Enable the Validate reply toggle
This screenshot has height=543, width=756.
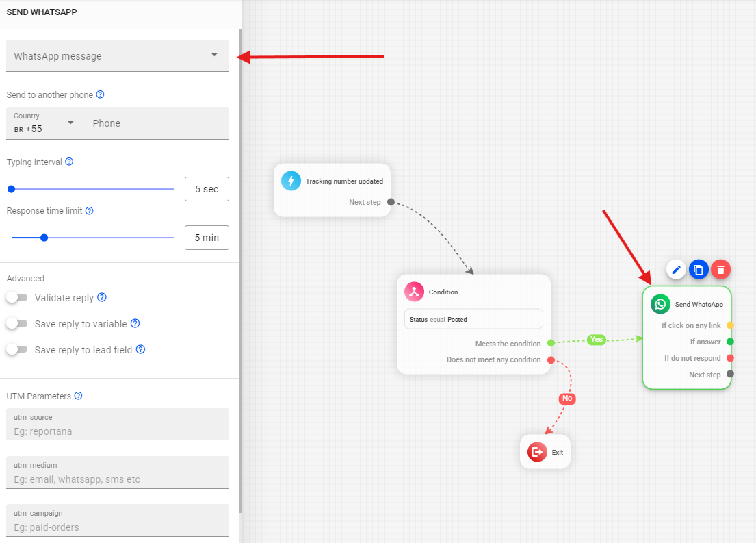(x=16, y=298)
